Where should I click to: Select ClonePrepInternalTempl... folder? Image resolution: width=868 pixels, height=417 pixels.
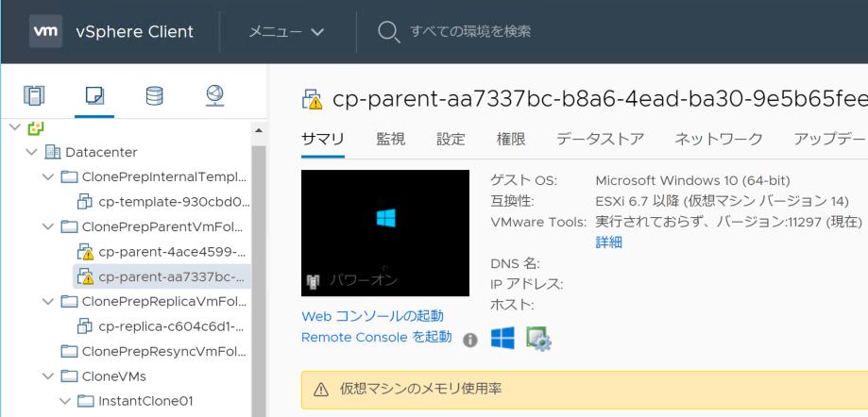[163, 177]
